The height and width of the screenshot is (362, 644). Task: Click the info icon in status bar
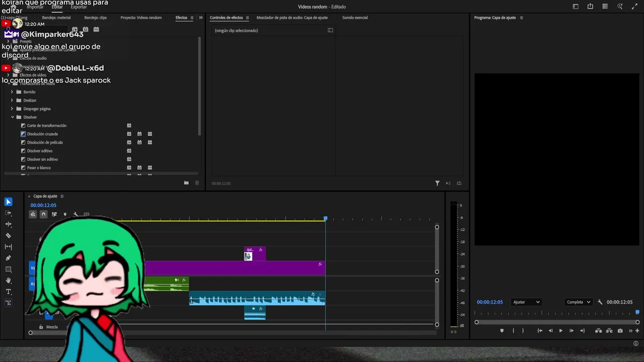(x=635, y=343)
